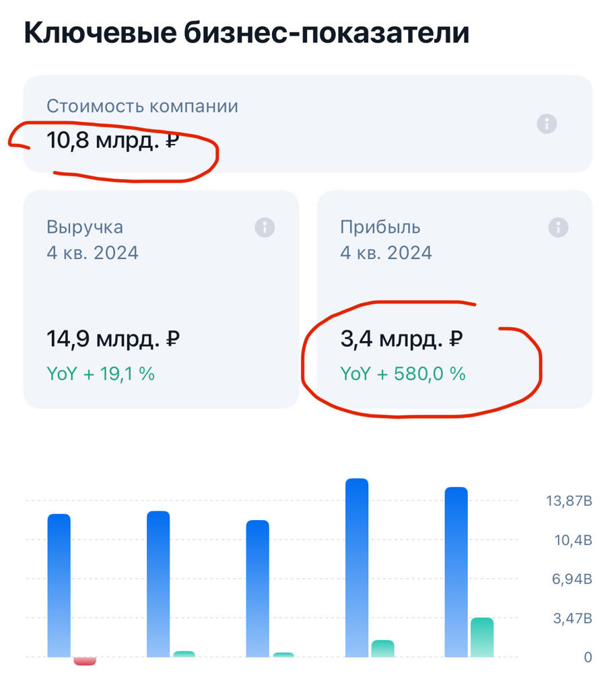Click the YoY + 19,1 % indicator
The image size is (616, 689).
coord(101,374)
